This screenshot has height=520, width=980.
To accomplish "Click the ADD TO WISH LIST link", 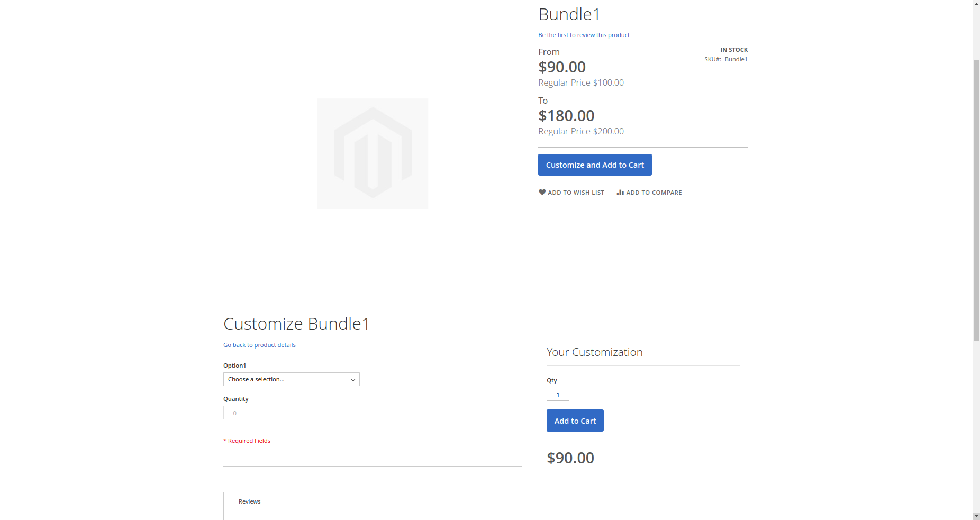I will coord(571,193).
